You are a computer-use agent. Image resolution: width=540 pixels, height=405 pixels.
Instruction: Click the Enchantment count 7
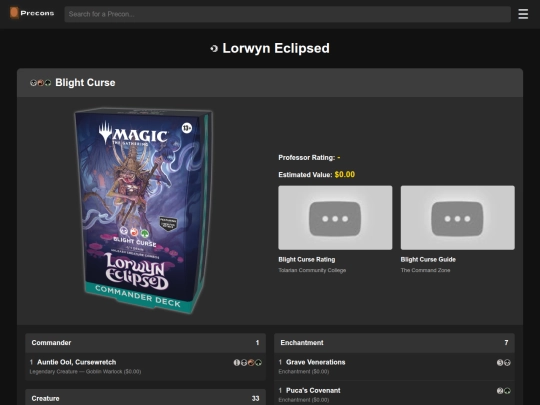(x=506, y=343)
